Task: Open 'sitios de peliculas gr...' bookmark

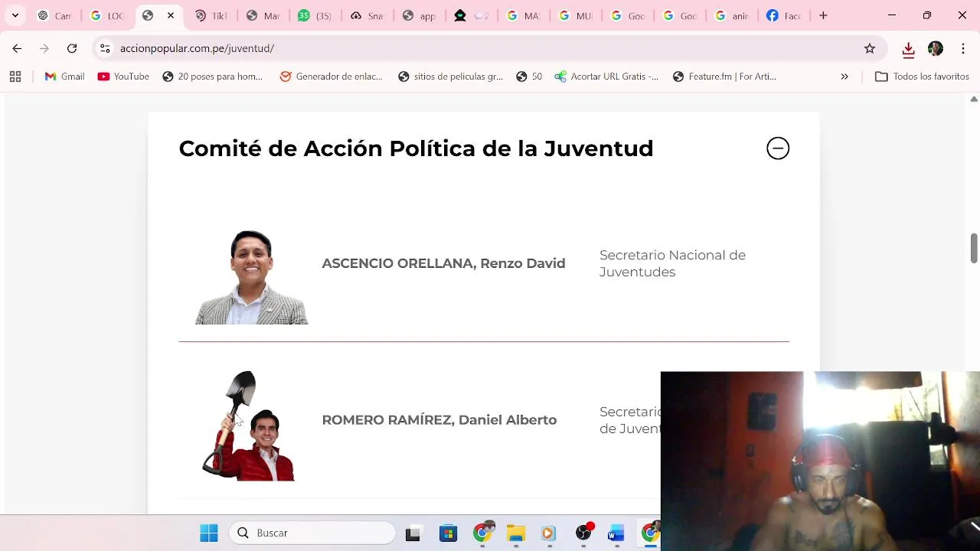Action: pos(450,77)
